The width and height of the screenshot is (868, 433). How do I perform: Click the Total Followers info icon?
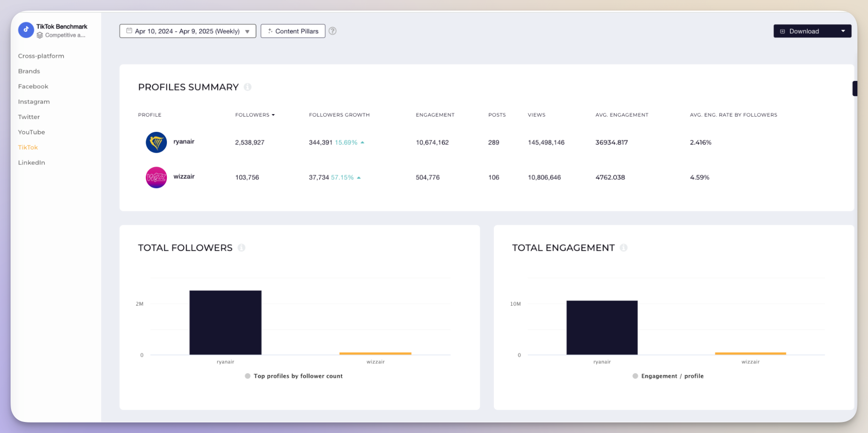pyautogui.click(x=241, y=248)
